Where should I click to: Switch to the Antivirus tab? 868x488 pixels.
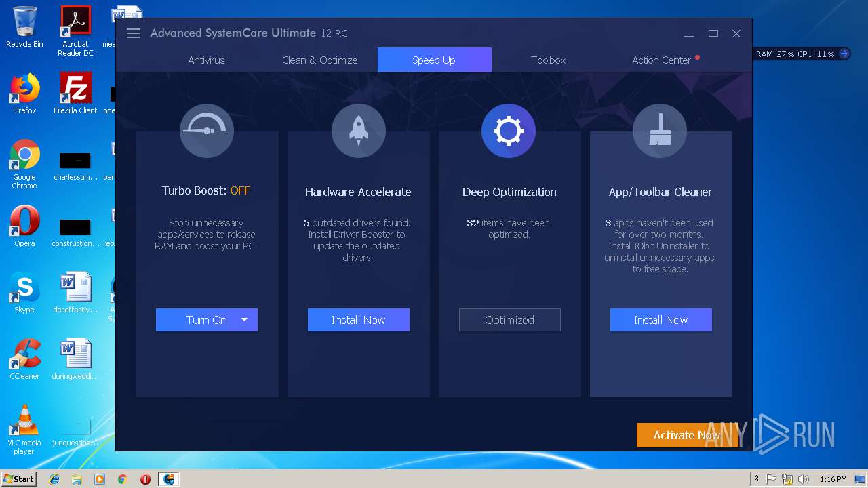[206, 60]
